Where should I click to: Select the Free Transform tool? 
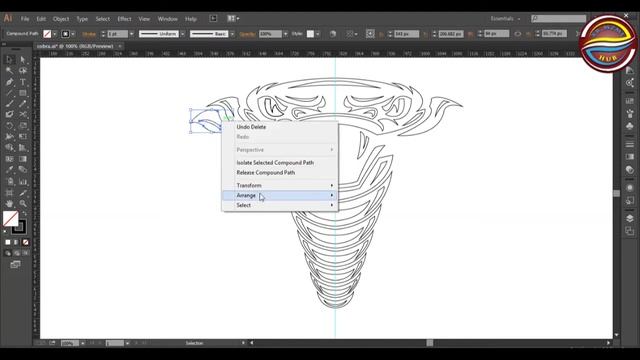point(23,137)
